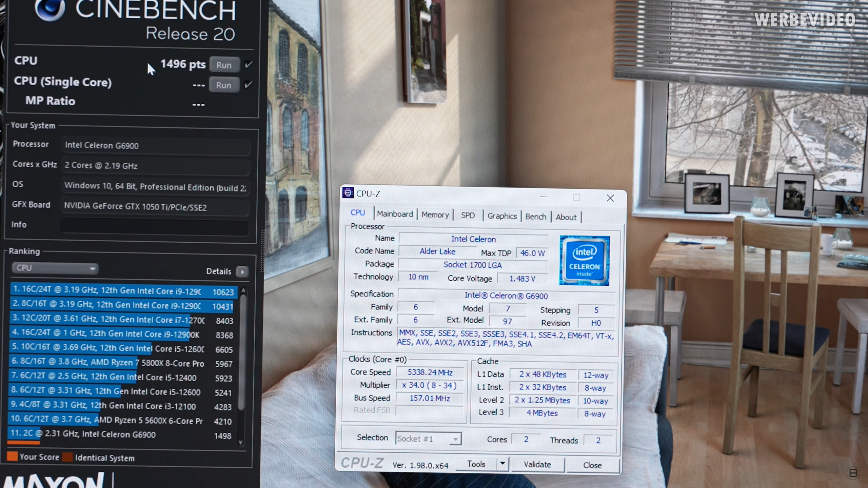Click the Processor field Intel Celeron G6900
Image resolution: width=868 pixels, height=488 pixels.
tap(156, 146)
